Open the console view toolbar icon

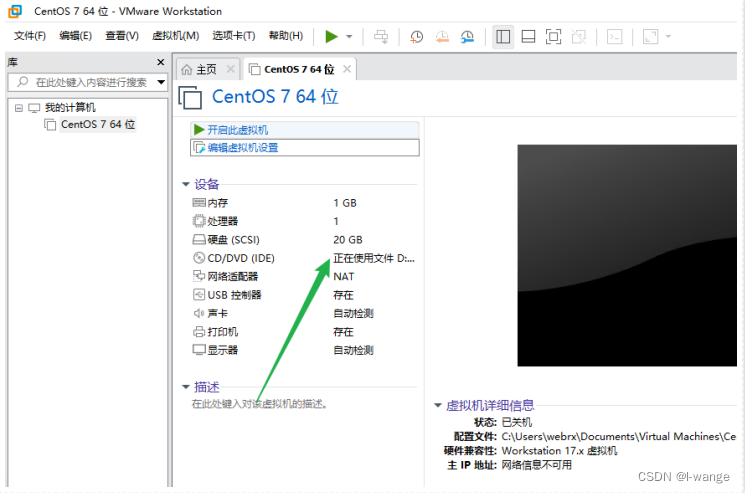click(x=614, y=37)
